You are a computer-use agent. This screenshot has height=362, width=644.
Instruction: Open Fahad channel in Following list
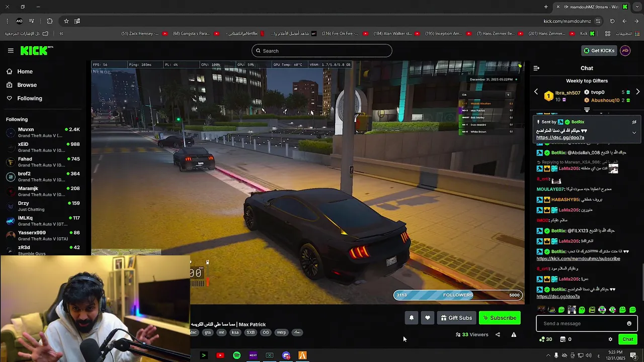(x=43, y=162)
